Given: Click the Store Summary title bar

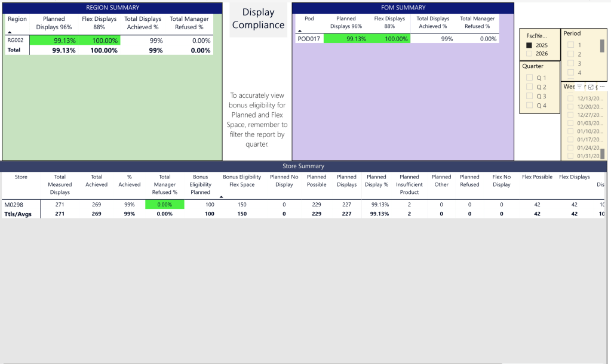Looking at the screenshot, I should point(303,166).
